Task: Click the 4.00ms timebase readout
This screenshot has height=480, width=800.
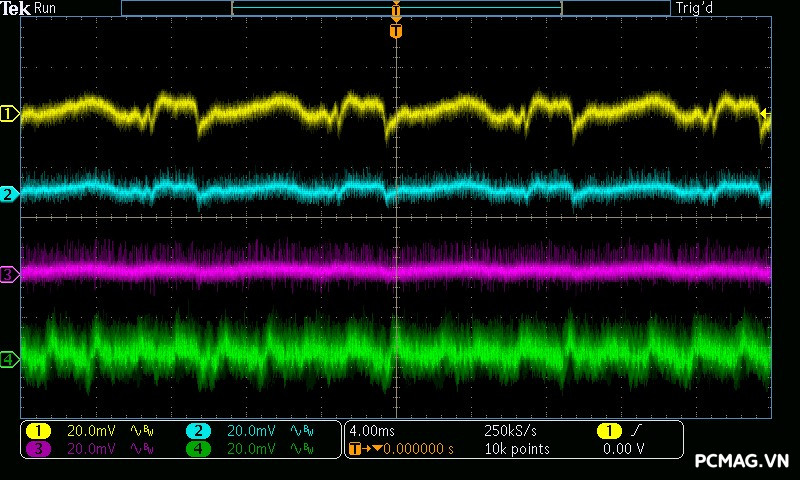Action: tap(374, 430)
